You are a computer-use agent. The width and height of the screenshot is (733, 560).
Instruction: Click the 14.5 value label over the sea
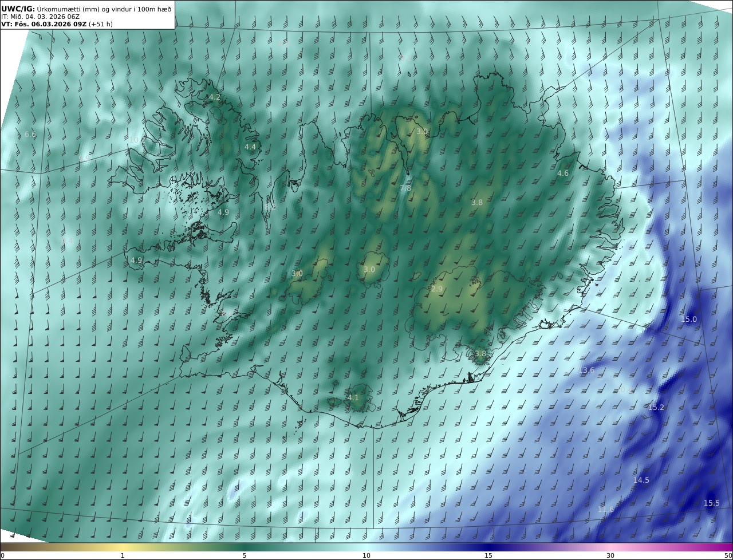pyautogui.click(x=641, y=480)
